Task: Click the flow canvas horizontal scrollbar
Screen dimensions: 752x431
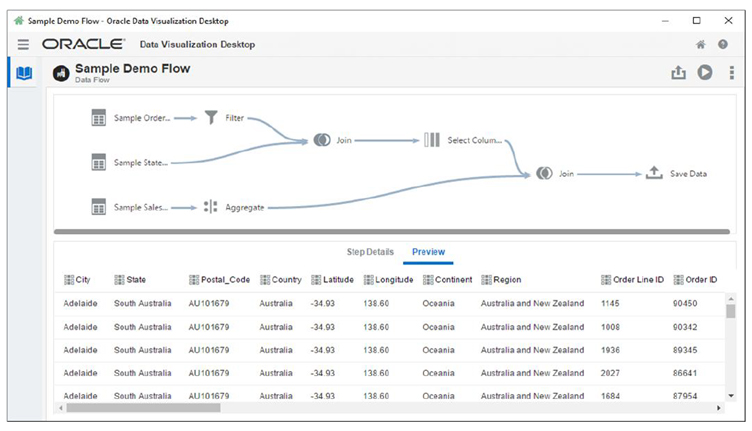Action: pyautogui.click(x=392, y=232)
